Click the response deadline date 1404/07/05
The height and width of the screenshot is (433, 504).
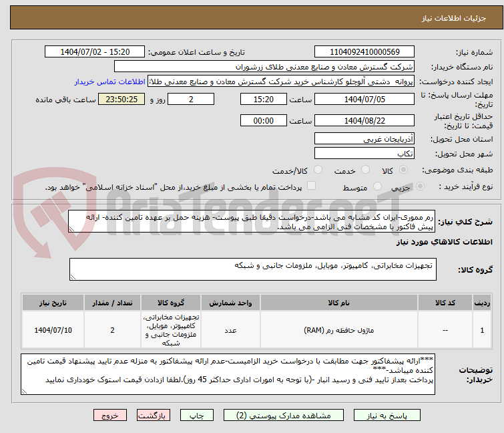pyautogui.click(x=364, y=99)
